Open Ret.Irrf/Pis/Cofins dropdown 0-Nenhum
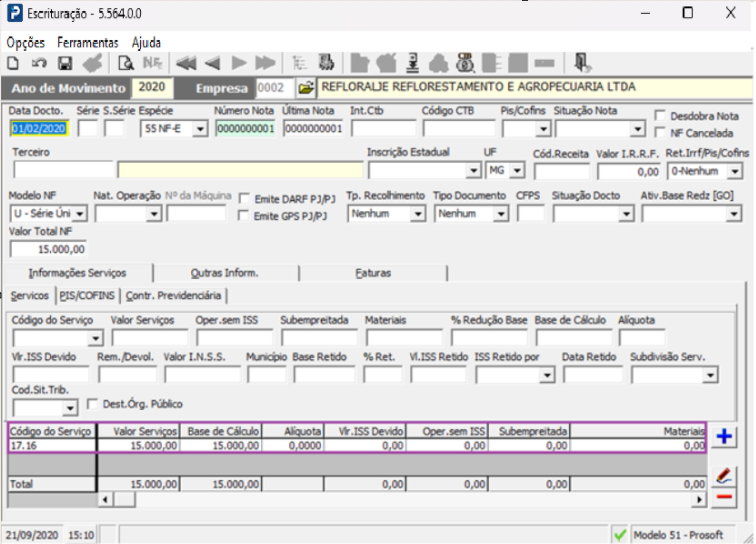The height and width of the screenshot is (544, 756). click(735, 171)
